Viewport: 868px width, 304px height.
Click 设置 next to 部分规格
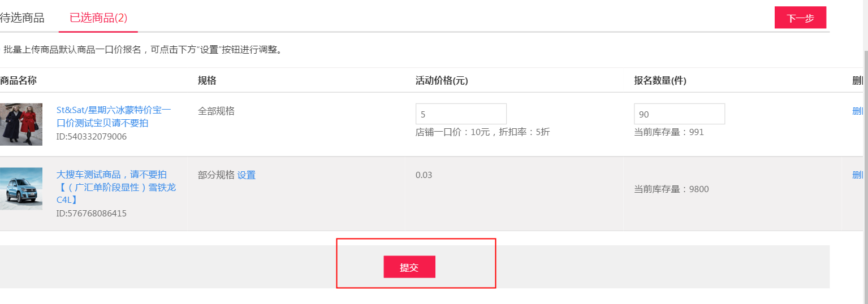[x=247, y=175]
